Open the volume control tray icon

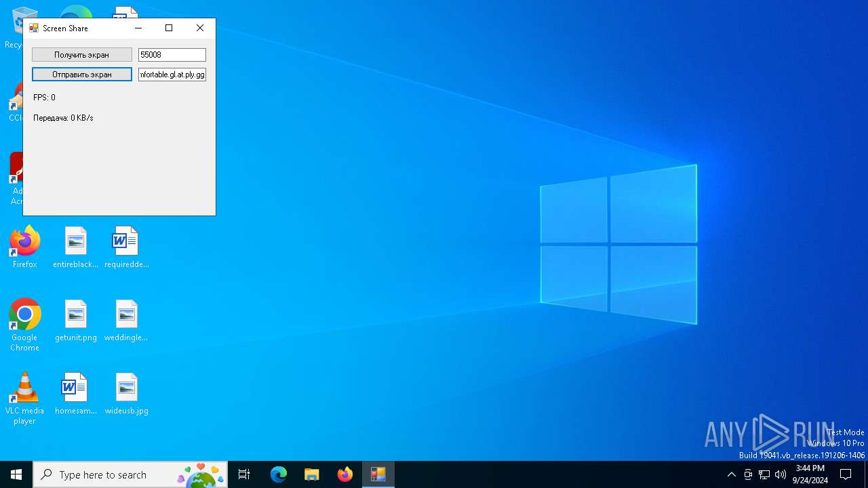[781, 474]
